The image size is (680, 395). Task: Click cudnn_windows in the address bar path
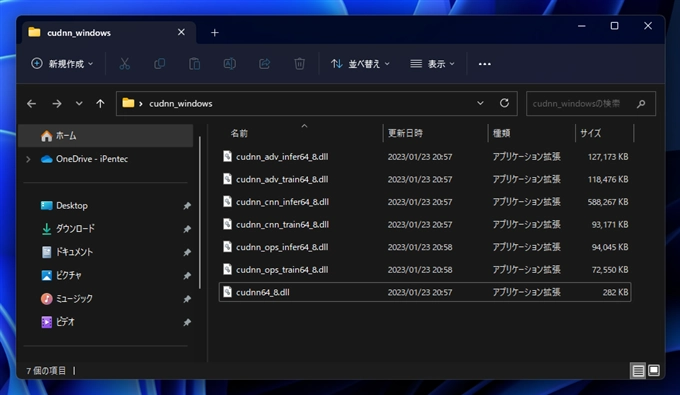pos(181,104)
